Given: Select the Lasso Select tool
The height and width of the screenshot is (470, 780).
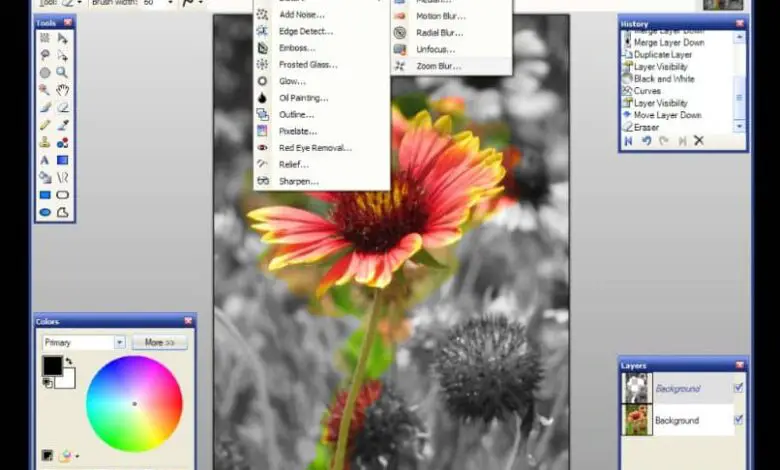Looking at the screenshot, I should (45, 55).
